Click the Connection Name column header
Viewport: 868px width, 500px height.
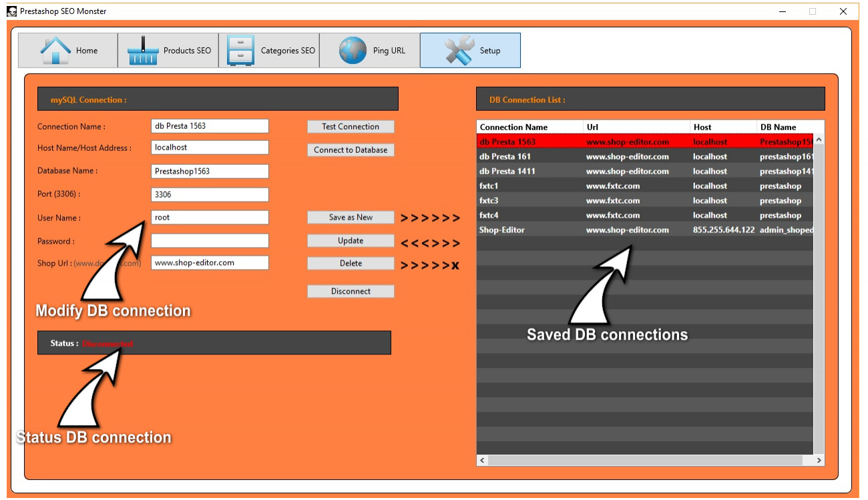coord(530,127)
